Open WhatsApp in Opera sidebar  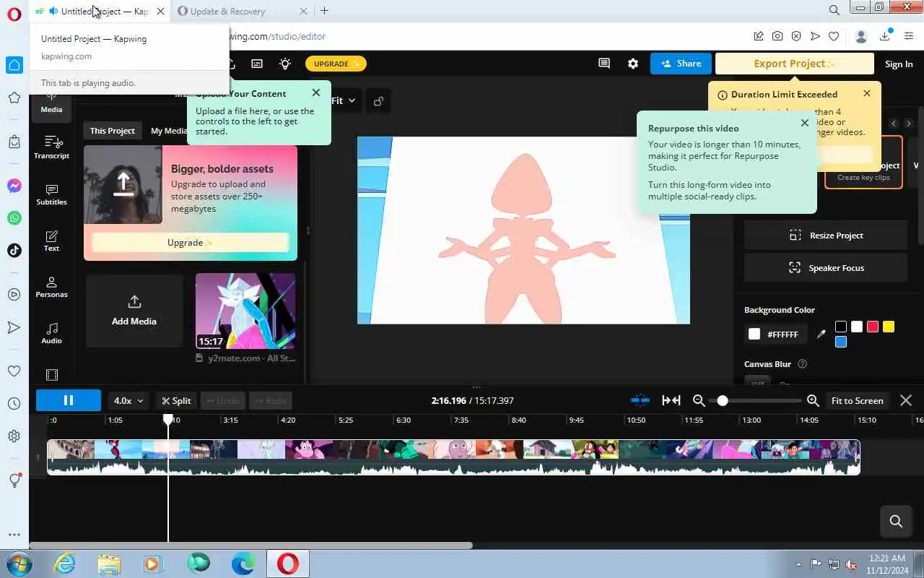(14, 217)
